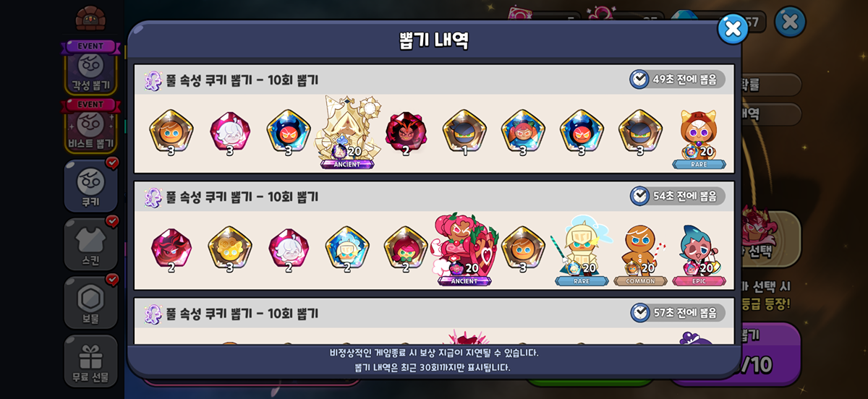Click the clock icon beside 57초 전에 뽑음

tap(639, 312)
